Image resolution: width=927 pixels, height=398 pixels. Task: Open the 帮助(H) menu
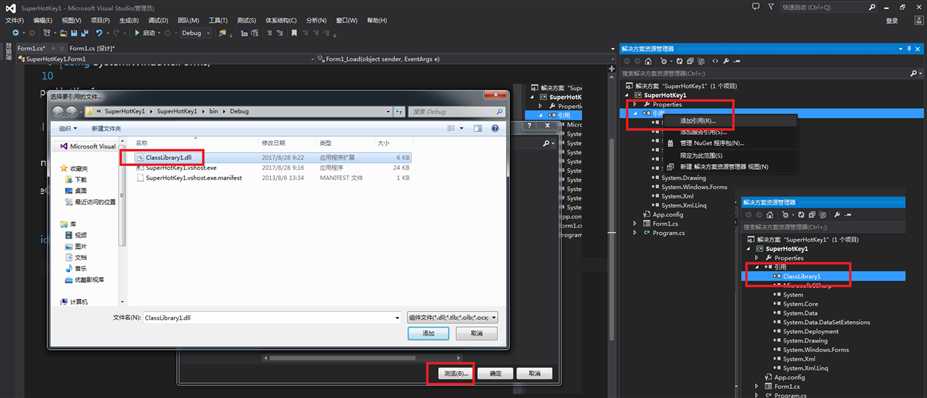point(377,20)
